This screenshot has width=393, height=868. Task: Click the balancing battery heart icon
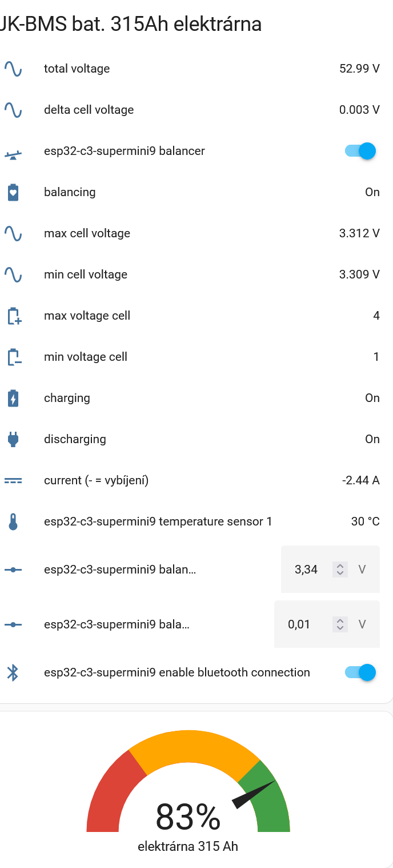[13, 192]
